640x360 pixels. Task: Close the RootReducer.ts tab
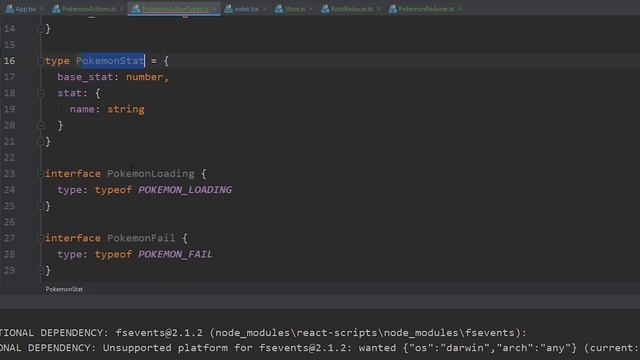click(379, 9)
